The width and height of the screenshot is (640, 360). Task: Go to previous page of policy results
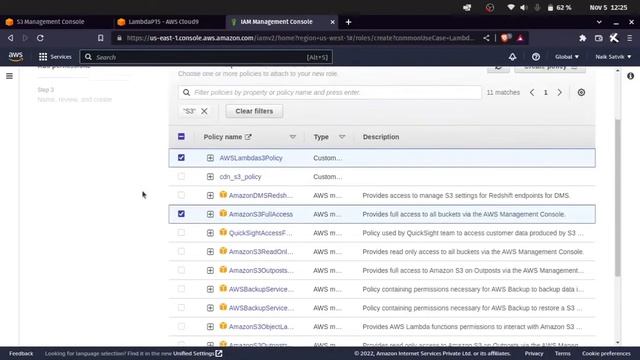[x=532, y=93]
